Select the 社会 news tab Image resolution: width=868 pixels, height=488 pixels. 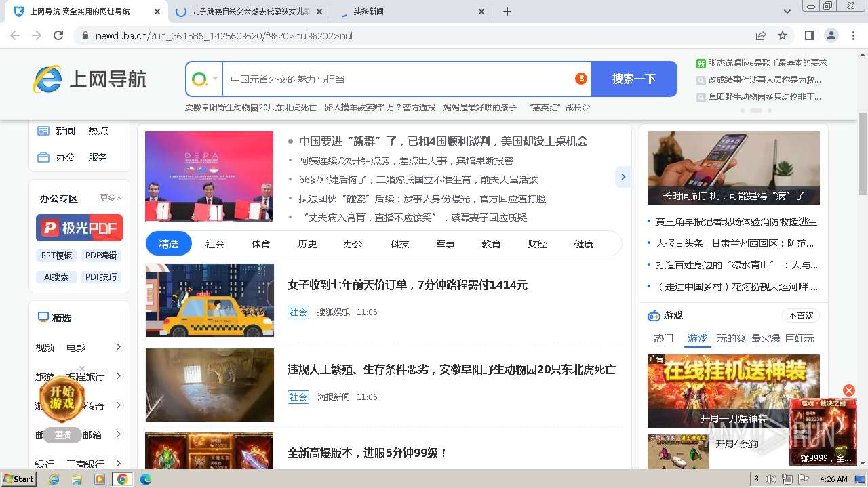[215, 244]
